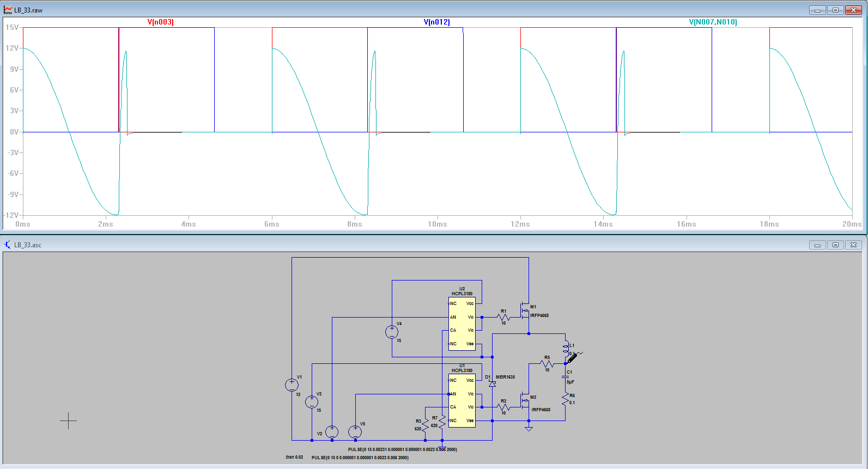Click the V1 12V voltage source symbol

(x=292, y=385)
